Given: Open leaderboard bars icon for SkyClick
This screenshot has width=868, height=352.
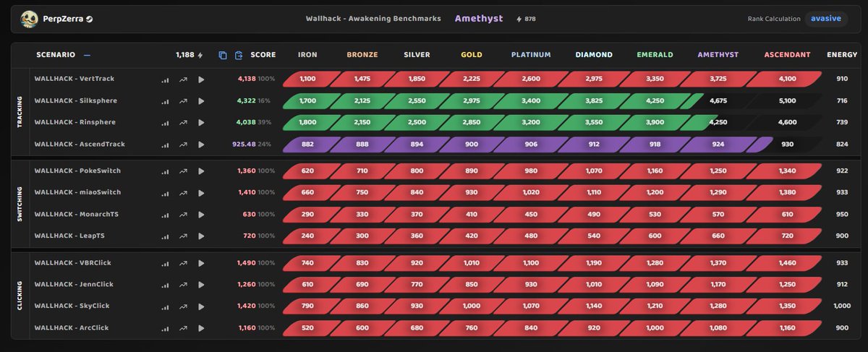Looking at the screenshot, I should (x=165, y=306).
